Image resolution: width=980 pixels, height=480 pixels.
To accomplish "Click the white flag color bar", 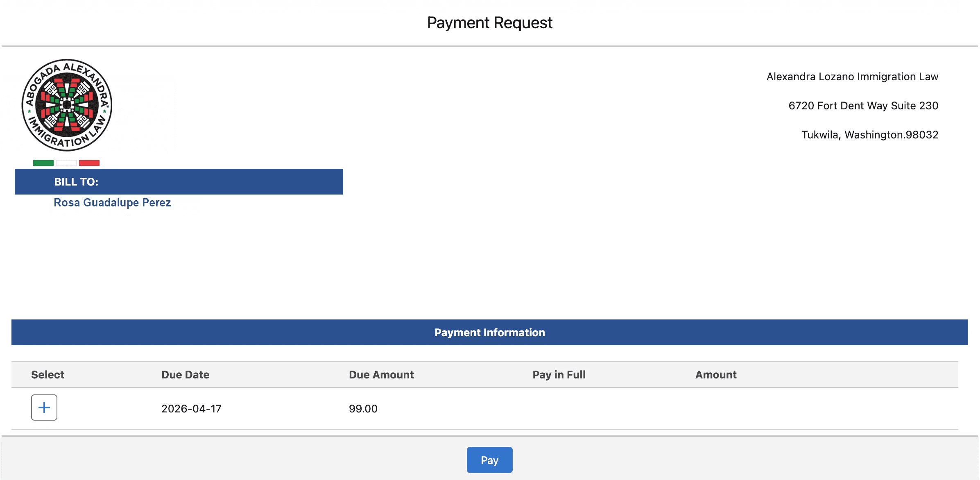I will (x=66, y=163).
